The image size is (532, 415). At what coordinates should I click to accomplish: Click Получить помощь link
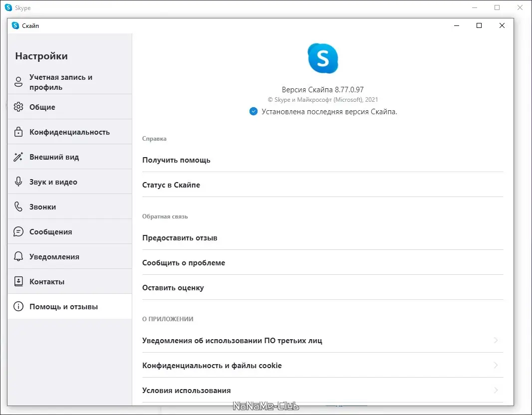coord(322,160)
